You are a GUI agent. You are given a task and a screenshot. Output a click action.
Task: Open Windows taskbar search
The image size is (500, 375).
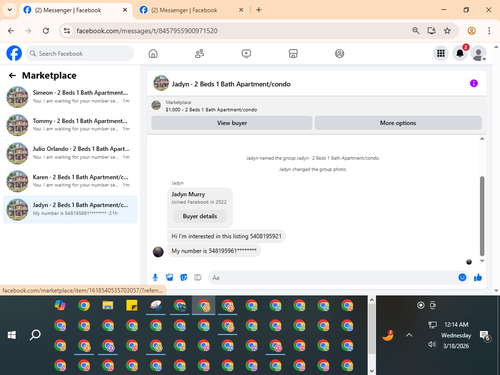(x=35, y=335)
